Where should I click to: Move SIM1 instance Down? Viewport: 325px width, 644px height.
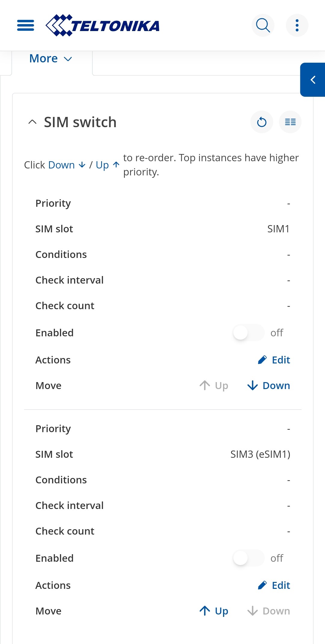268,385
